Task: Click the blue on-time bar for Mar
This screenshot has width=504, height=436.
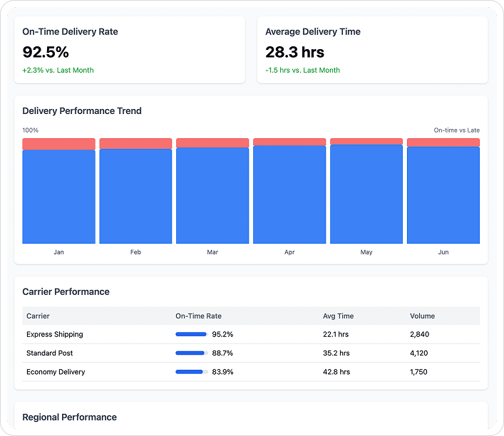Action: (212, 195)
